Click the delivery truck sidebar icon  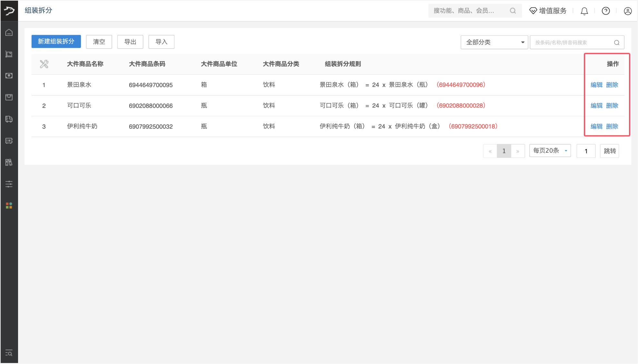click(9, 119)
